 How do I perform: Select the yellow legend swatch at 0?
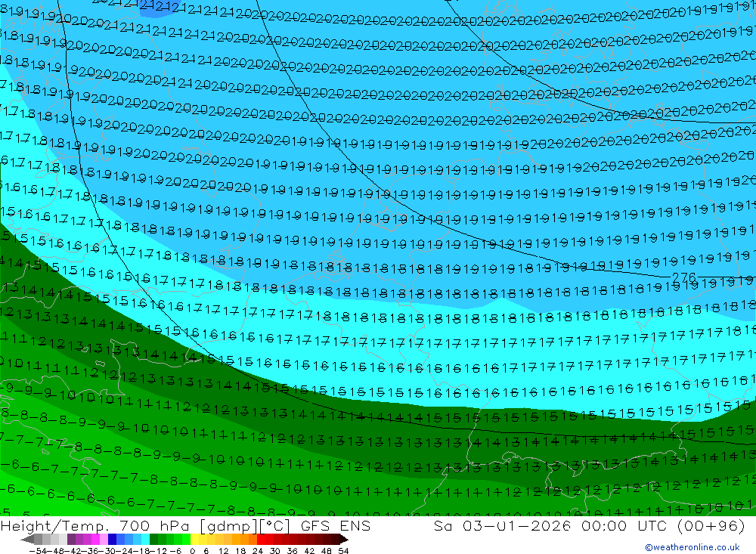(194, 540)
